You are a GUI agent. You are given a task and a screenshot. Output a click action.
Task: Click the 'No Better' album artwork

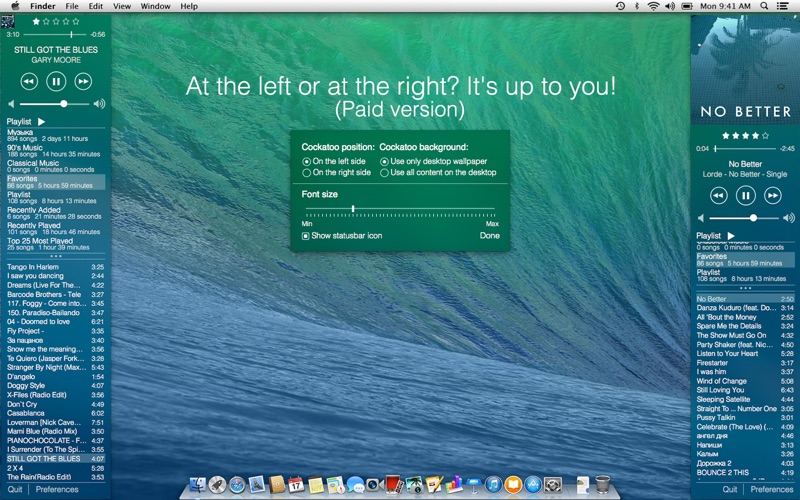pyautogui.click(x=745, y=69)
